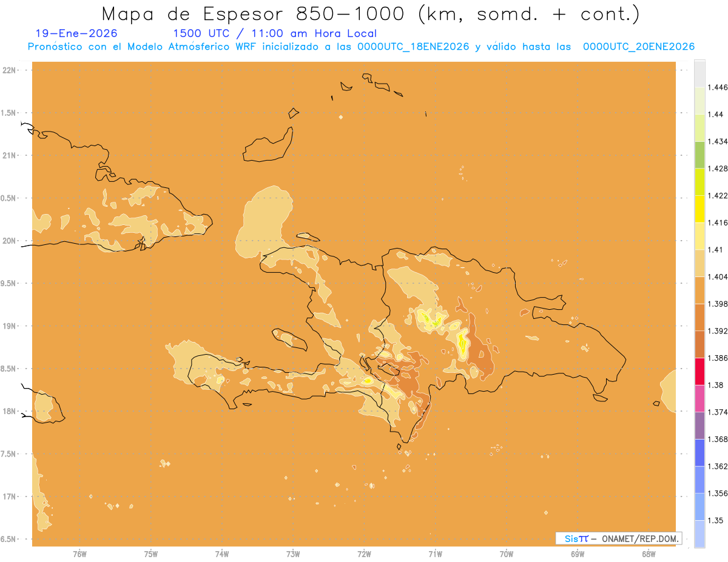Click the swatch between 1.35 and 1.356
728x562 pixels.
699,507
